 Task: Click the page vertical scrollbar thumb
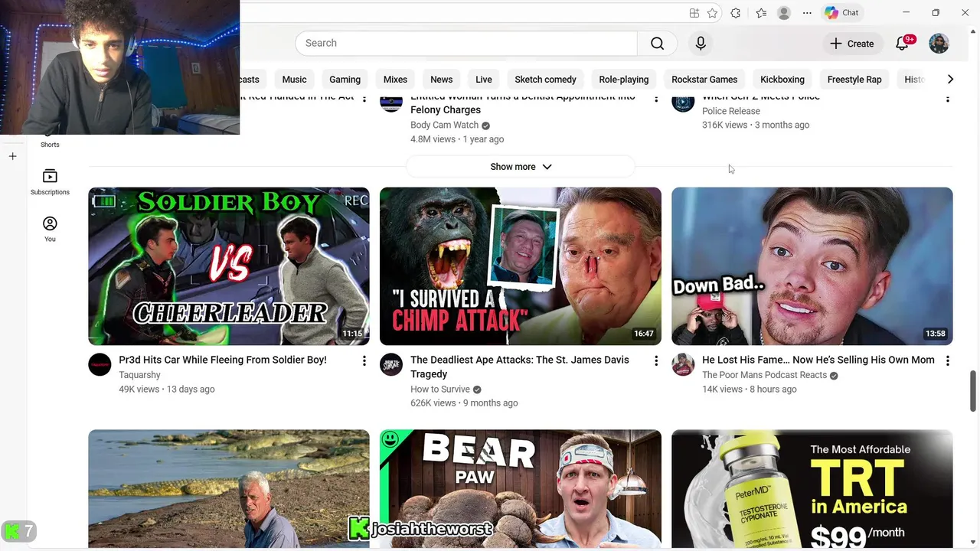click(x=973, y=392)
